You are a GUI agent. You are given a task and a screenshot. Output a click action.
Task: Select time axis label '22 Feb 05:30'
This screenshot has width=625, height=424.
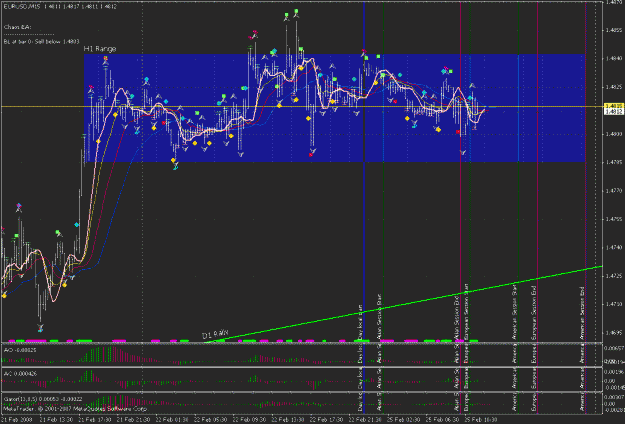210,420
